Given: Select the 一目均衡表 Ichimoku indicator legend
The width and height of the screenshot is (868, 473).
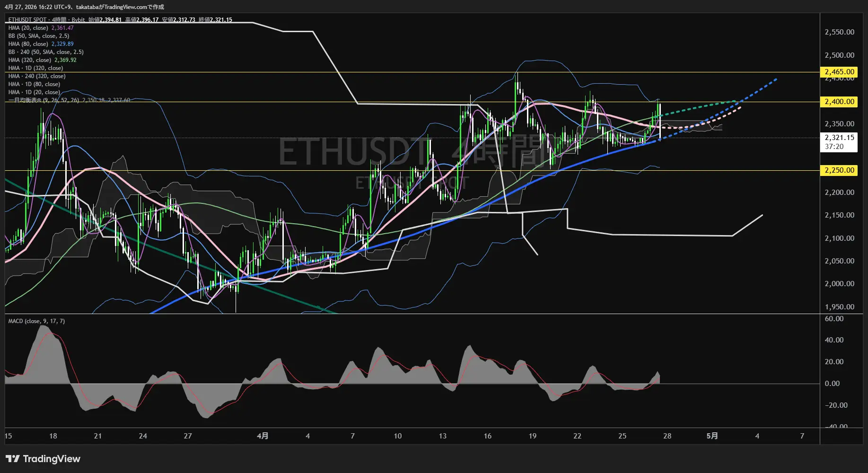Looking at the screenshot, I should [x=69, y=100].
